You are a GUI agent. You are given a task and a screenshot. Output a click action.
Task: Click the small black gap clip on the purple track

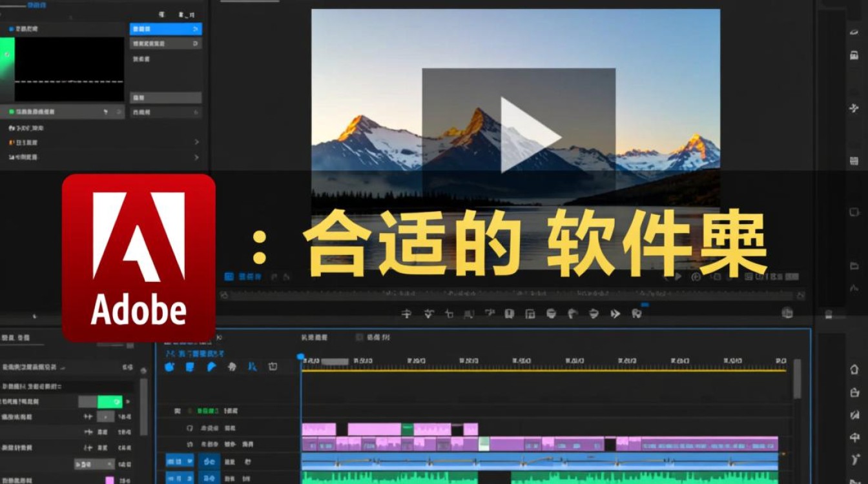point(610,444)
